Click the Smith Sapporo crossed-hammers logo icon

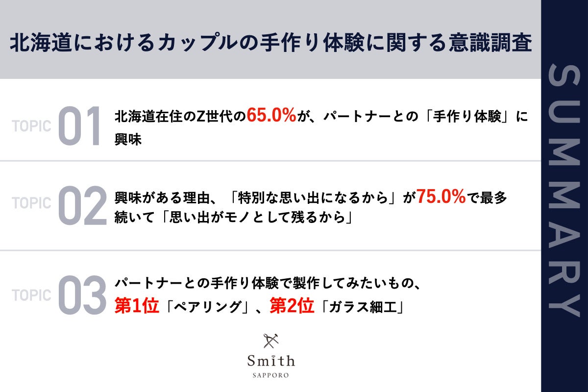point(271,341)
